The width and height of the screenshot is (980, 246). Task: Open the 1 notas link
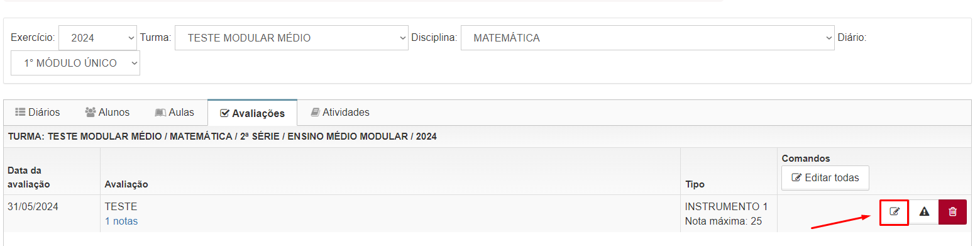121,221
